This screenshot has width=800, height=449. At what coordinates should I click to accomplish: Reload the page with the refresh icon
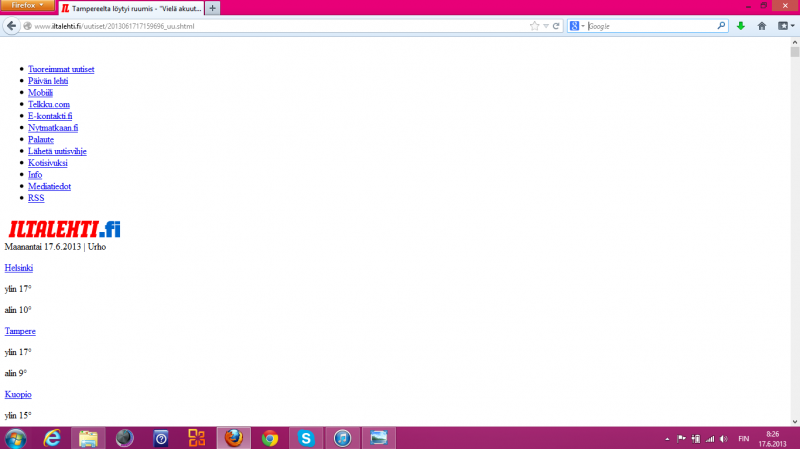point(556,26)
